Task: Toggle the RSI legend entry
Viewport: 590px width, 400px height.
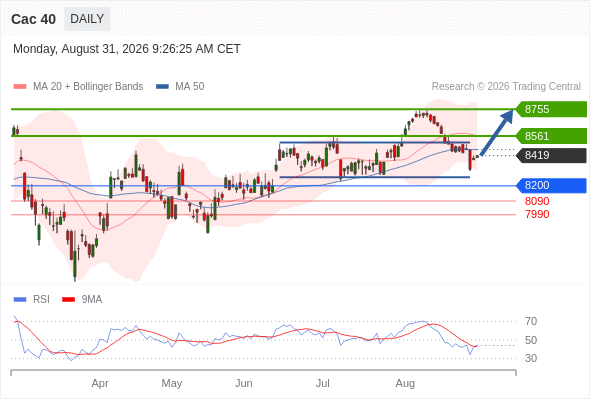Action: coord(32,300)
